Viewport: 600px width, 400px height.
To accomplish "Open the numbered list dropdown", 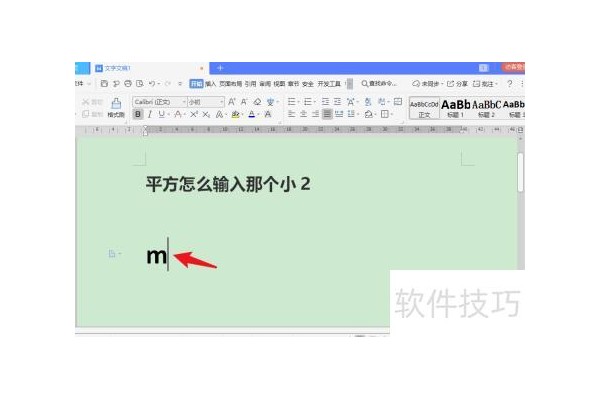I will [x=315, y=102].
